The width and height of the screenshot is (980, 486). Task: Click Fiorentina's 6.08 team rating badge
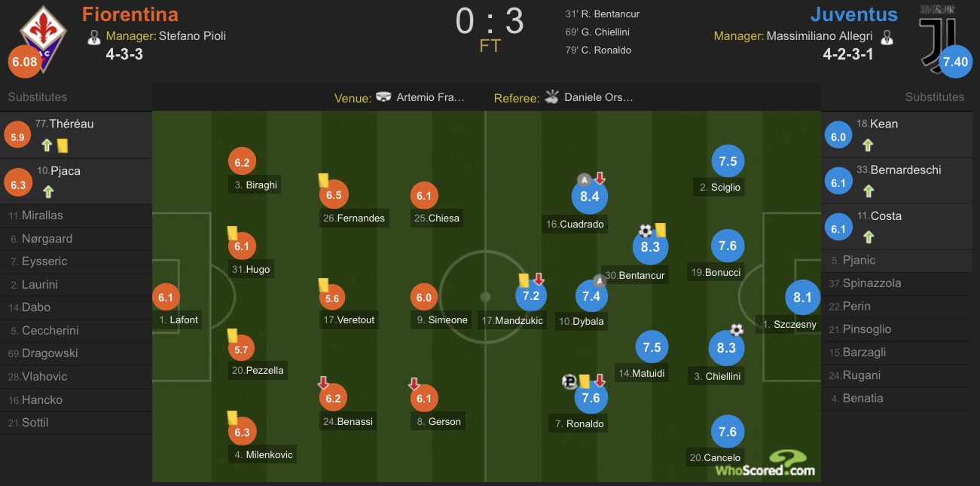pyautogui.click(x=24, y=62)
